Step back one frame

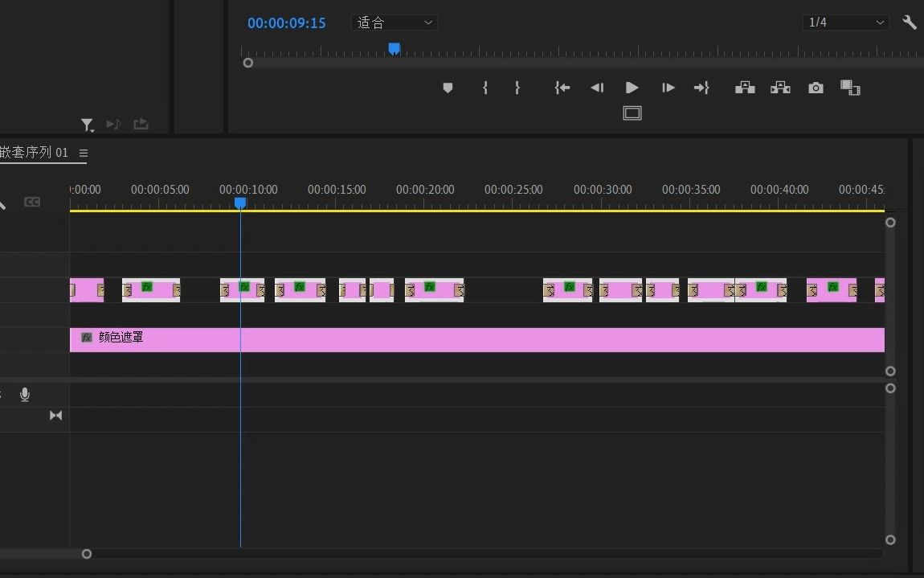(x=597, y=88)
